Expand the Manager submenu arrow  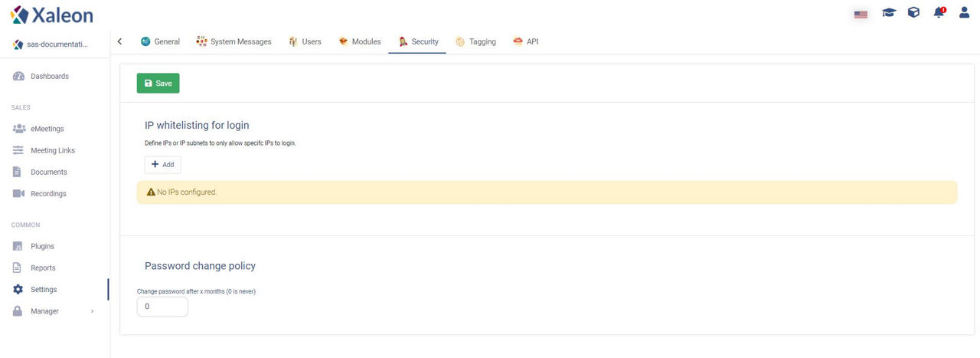[93, 311]
